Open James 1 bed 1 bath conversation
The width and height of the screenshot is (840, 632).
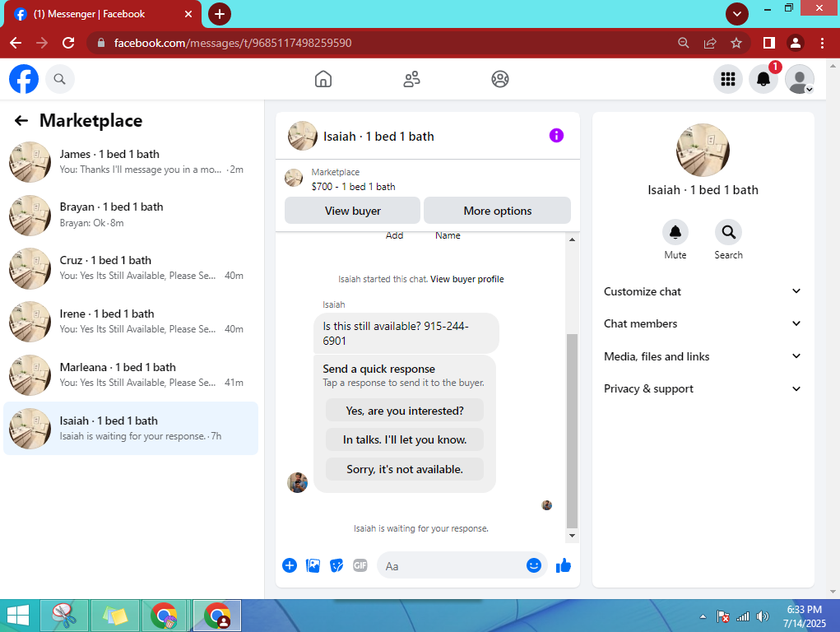pos(131,161)
